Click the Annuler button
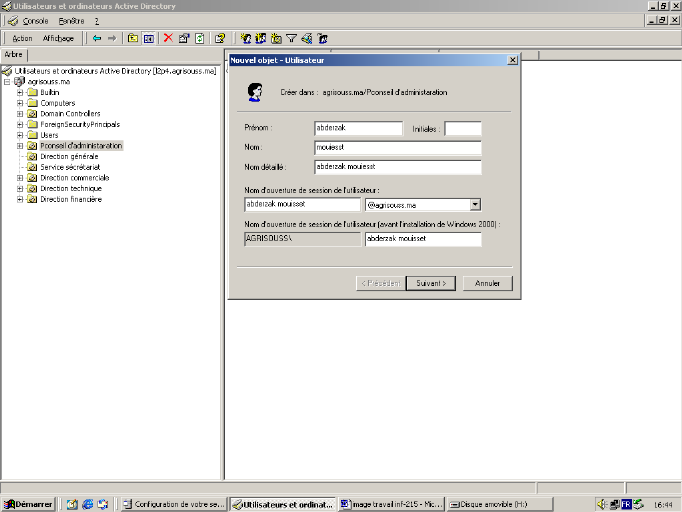 point(488,283)
